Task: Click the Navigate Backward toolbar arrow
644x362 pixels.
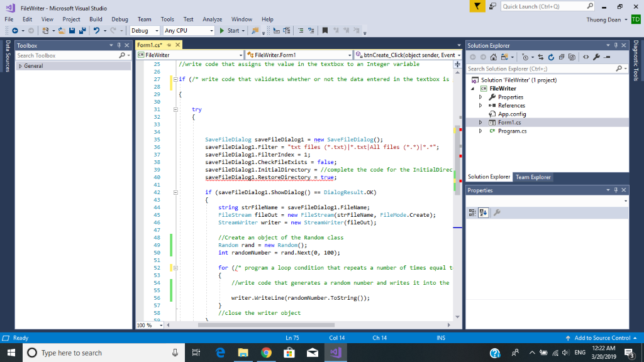Action: click(15, 31)
